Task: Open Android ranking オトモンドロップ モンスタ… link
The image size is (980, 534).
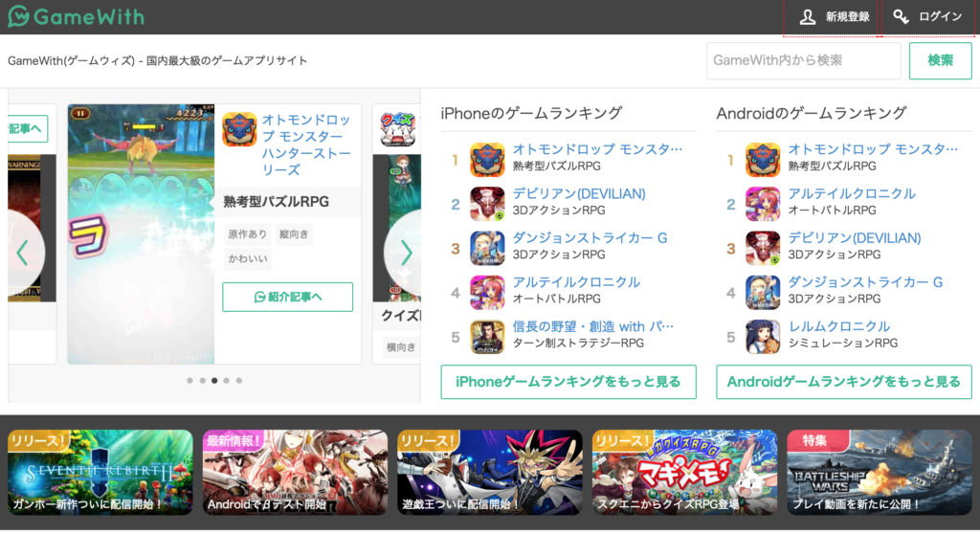Action: 873,149
